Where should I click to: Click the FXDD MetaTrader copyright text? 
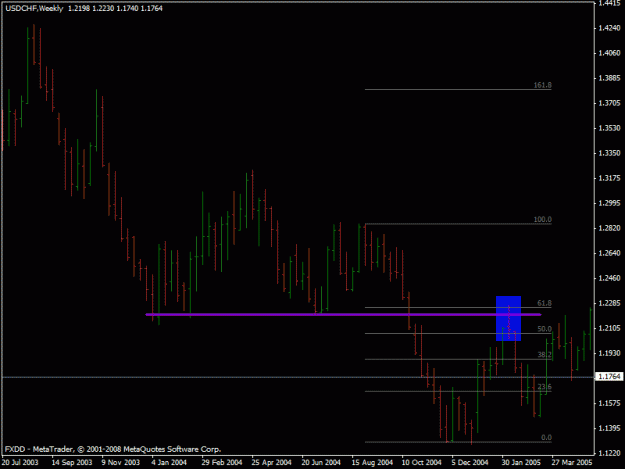point(113,449)
